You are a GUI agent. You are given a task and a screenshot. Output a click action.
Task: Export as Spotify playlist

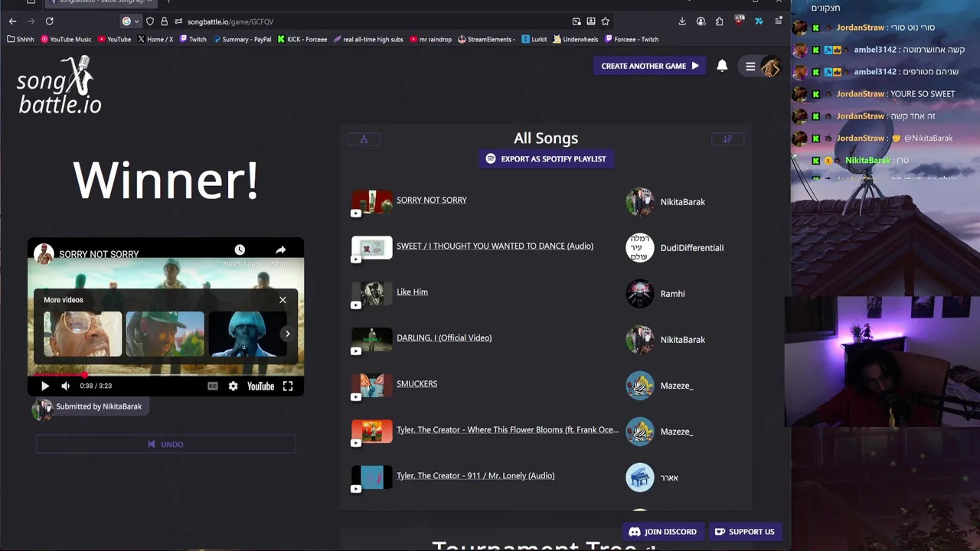(x=546, y=159)
